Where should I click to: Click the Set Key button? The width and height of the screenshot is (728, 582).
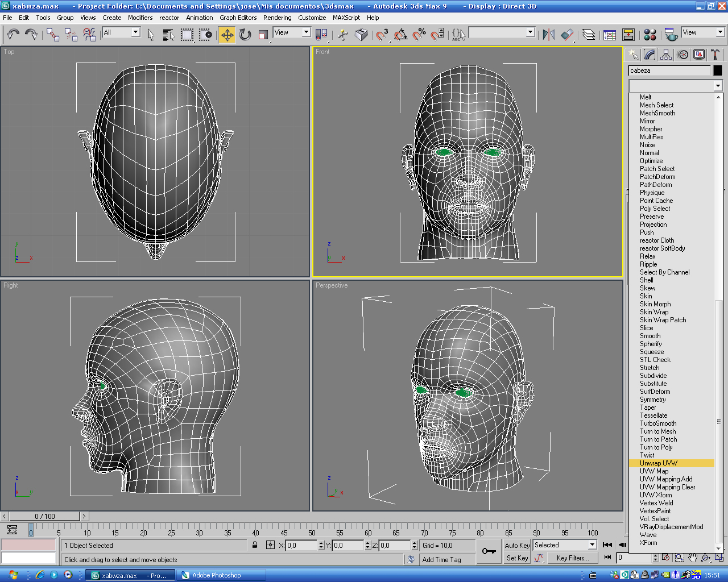517,558
